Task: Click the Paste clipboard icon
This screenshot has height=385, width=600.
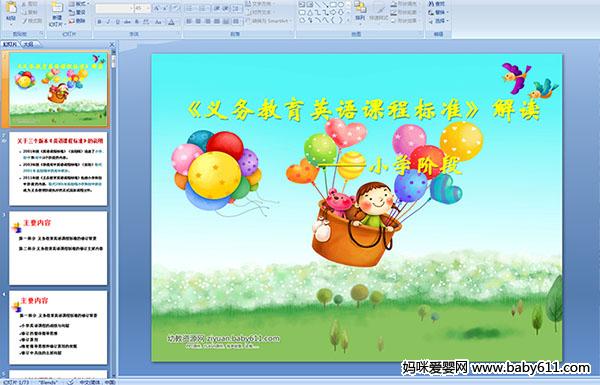Action: 11,8
